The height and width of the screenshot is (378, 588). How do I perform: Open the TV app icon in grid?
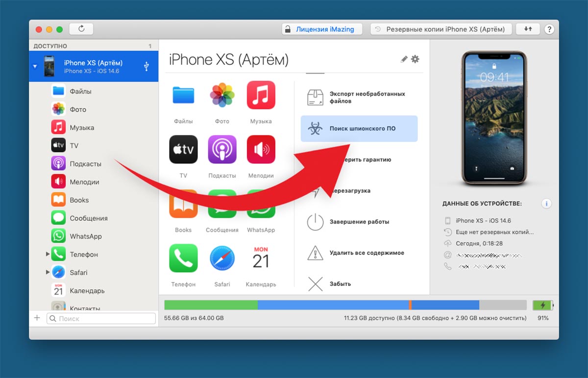[x=183, y=150]
